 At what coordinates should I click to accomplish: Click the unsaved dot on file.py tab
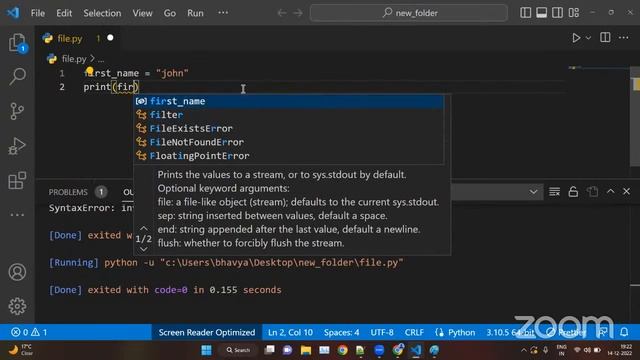point(110,38)
